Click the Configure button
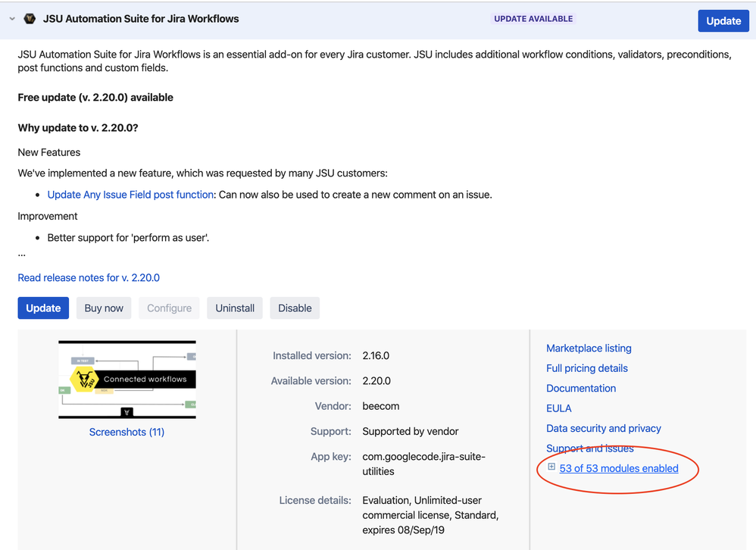 click(169, 308)
